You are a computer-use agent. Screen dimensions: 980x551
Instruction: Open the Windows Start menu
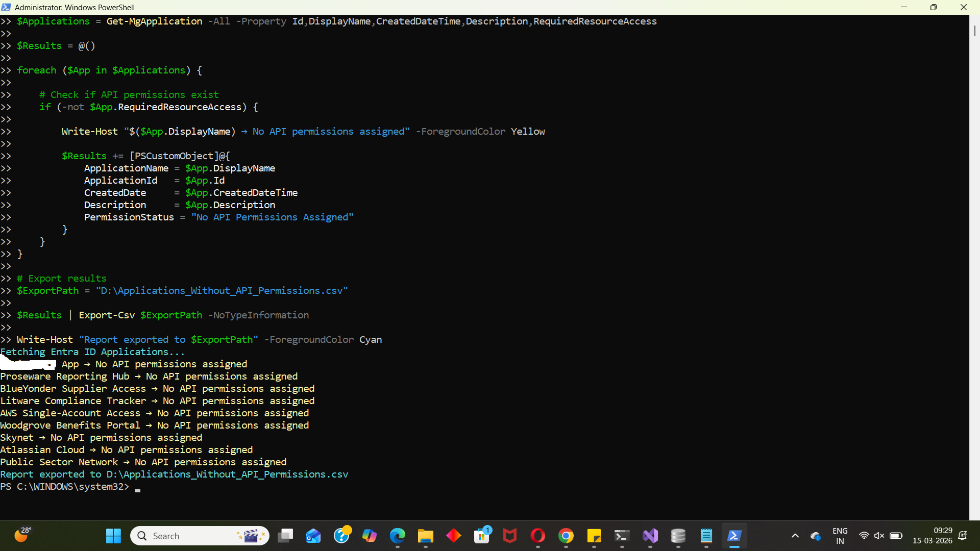(113, 536)
